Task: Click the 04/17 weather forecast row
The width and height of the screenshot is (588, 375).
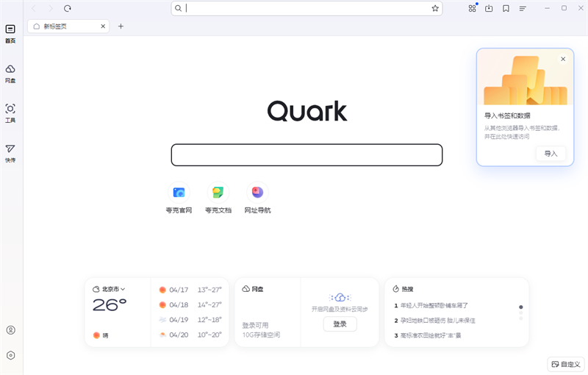Action: (190, 290)
